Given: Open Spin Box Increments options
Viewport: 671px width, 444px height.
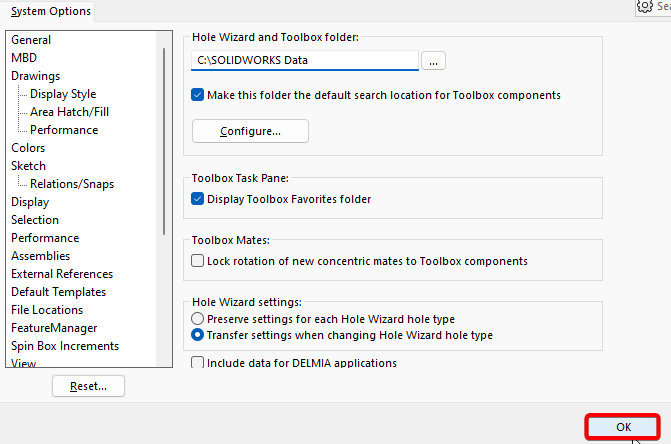Looking at the screenshot, I should point(65,346).
